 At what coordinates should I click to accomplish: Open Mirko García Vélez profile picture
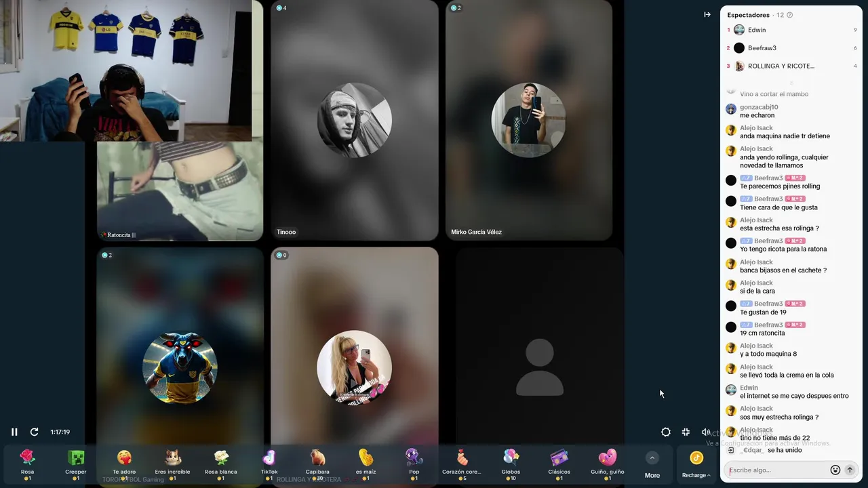click(x=528, y=120)
